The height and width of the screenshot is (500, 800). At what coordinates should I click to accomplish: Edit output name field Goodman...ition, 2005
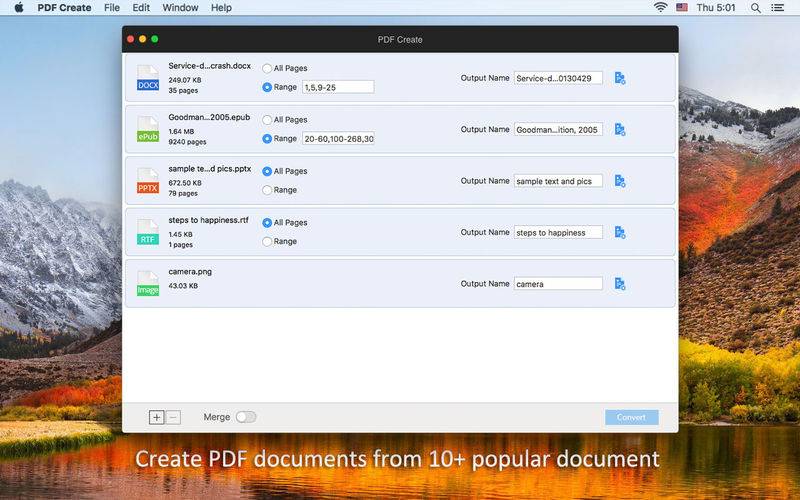click(558, 130)
